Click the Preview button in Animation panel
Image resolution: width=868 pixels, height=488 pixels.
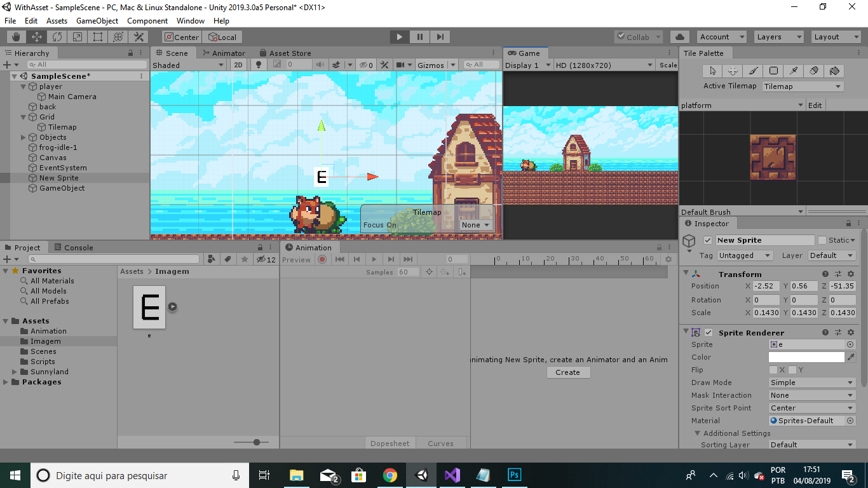297,259
